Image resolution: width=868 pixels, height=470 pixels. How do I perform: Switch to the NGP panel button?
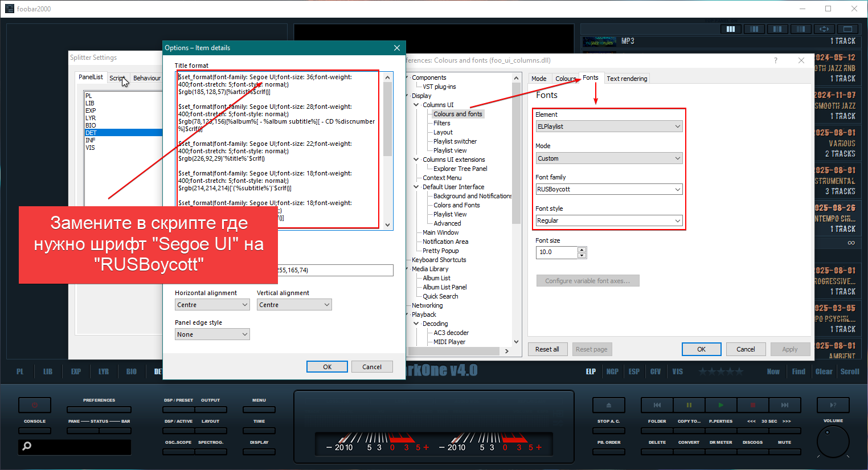tap(612, 371)
